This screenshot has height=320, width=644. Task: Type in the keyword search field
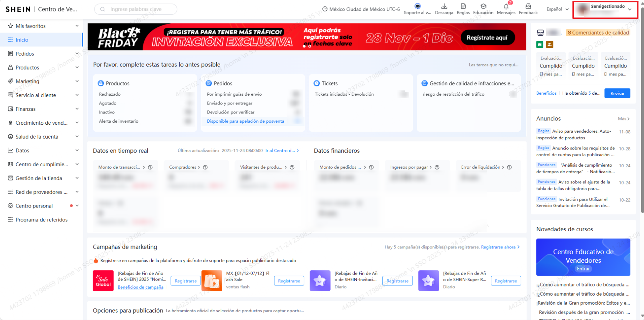coord(140,9)
